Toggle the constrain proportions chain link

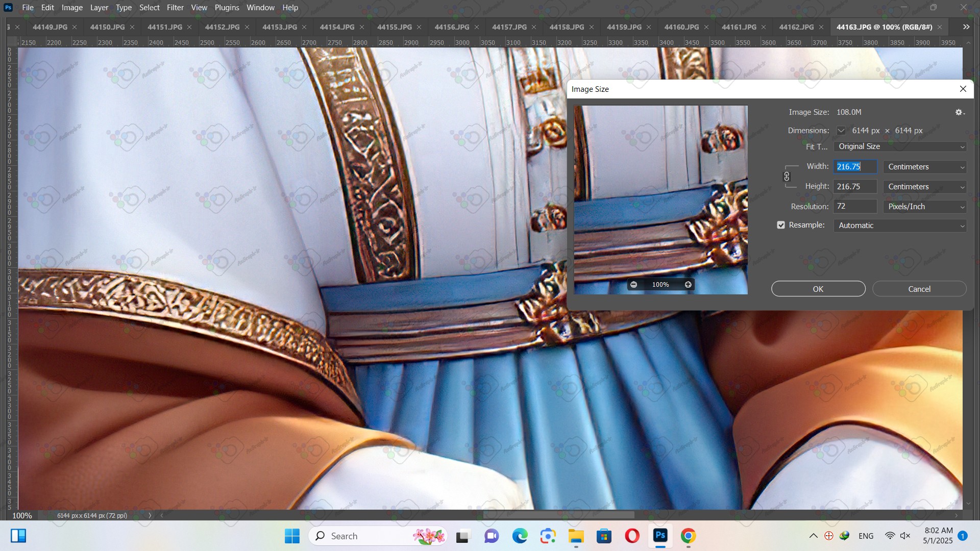click(787, 177)
